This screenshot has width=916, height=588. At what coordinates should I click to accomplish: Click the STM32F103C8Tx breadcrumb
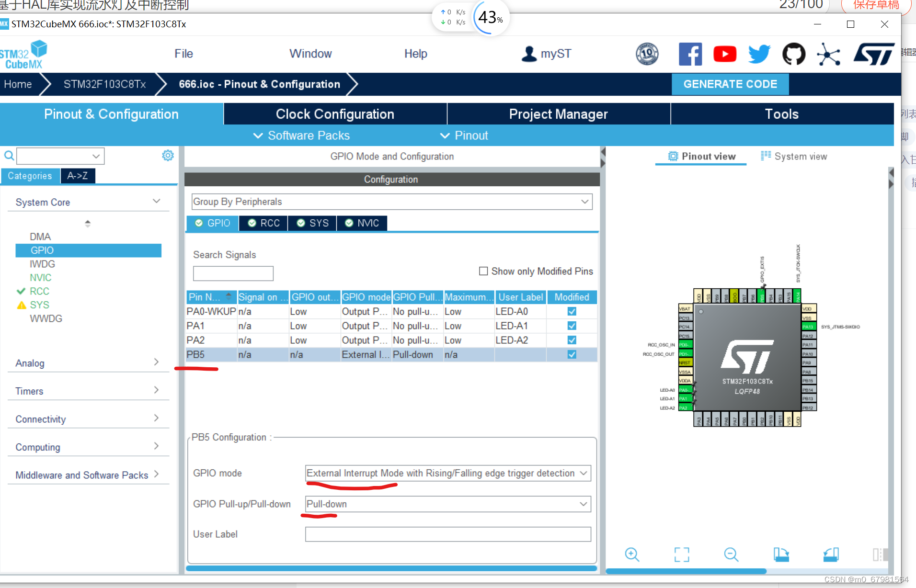click(x=104, y=84)
